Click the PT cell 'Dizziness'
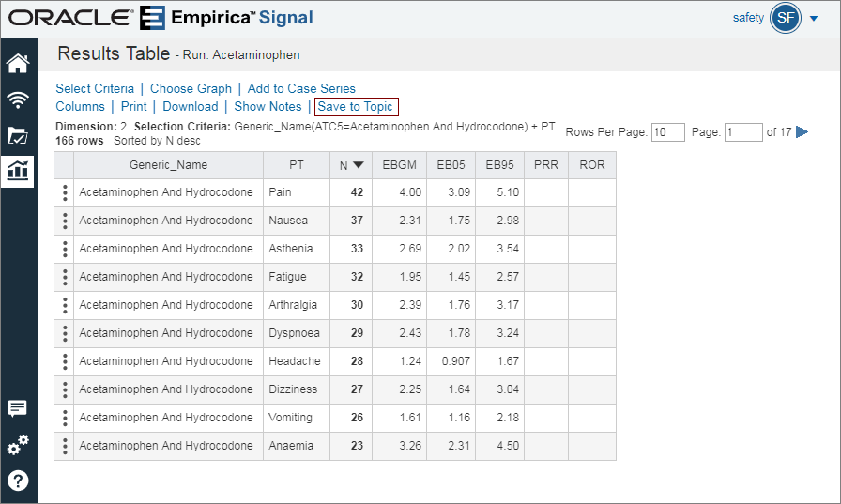This screenshot has width=841, height=504. 297,389
